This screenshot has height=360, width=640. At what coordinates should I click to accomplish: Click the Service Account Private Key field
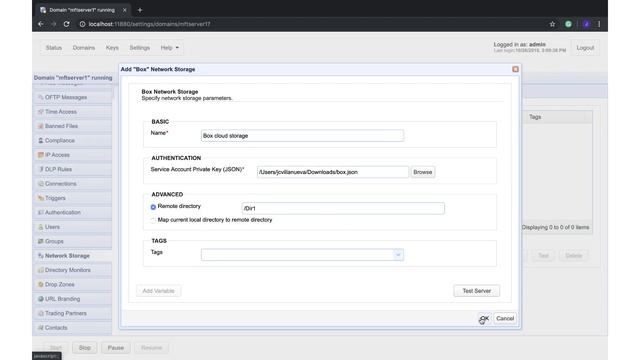333,172
